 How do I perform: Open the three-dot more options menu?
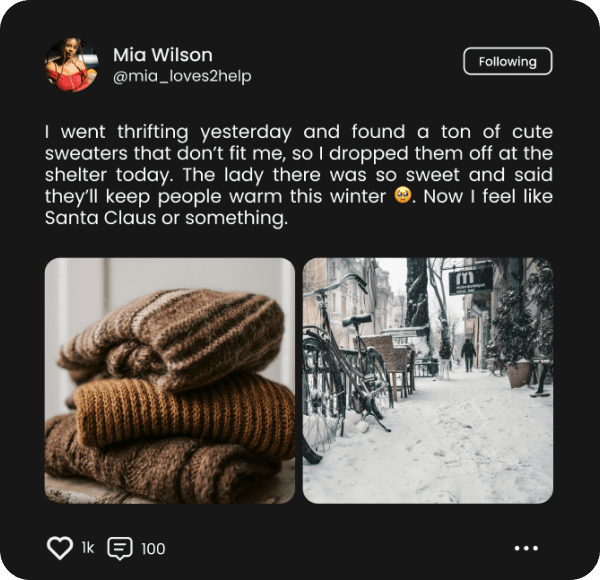[x=526, y=548]
